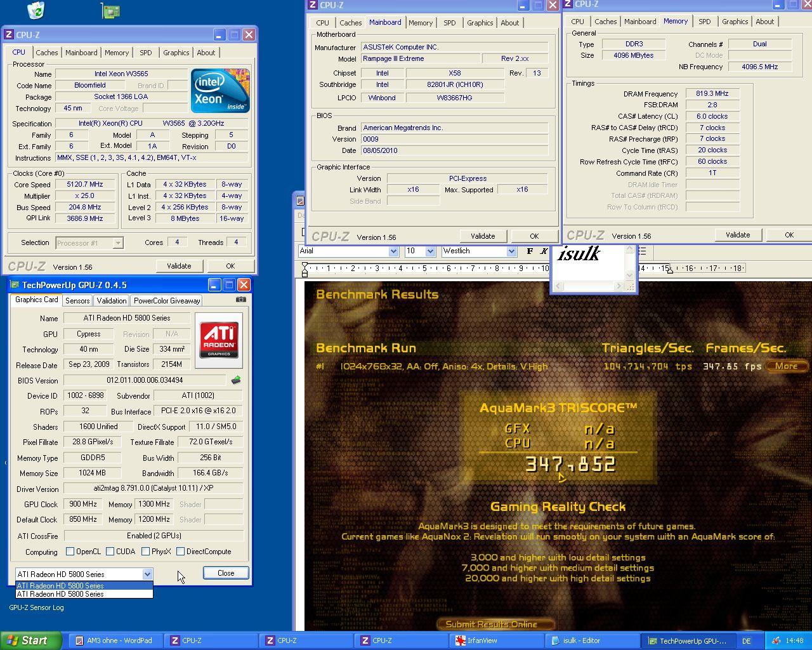Screen dimensions: 812x650
Task: Open Mainboard tab in processor CPU-Z window
Action: click(81, 53)
